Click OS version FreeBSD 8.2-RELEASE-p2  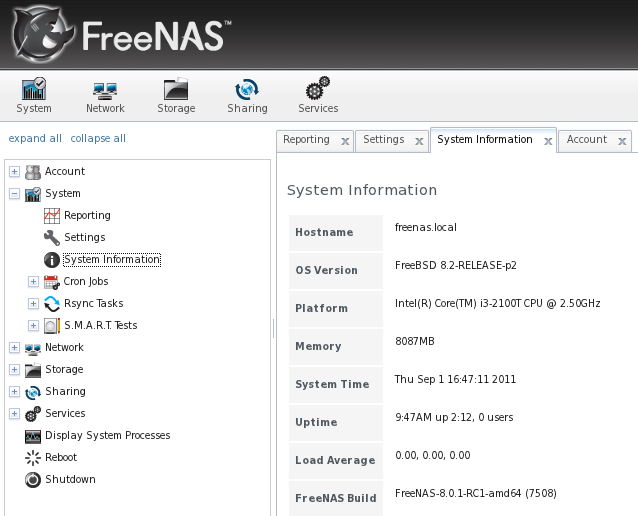click(x=456, y=265)
